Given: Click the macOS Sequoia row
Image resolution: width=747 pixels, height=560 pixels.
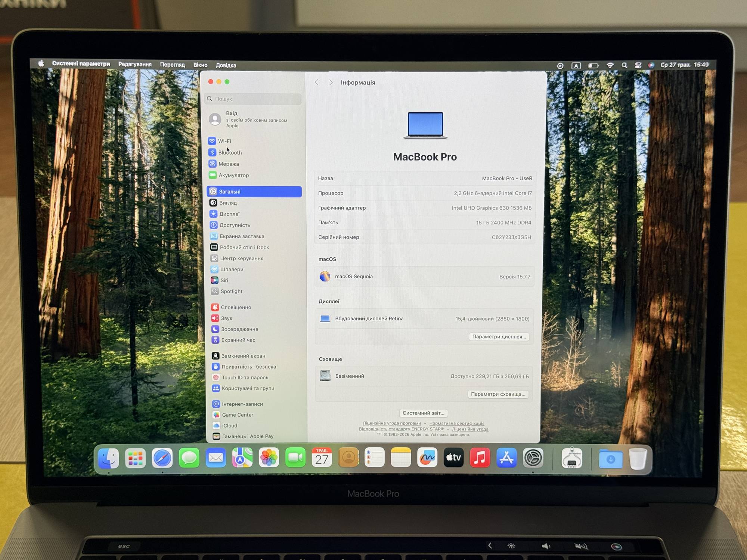Looking at the screenshot, I should point(424,277).
